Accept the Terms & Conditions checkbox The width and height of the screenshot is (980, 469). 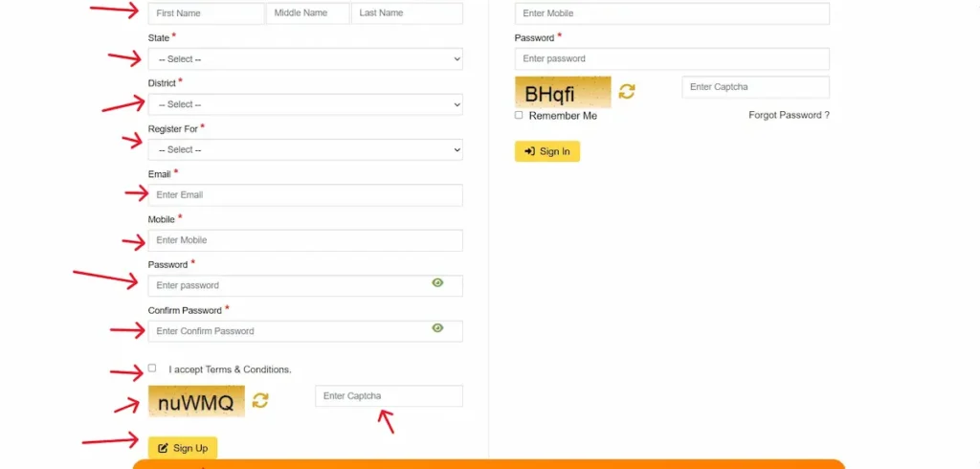pos(152,368)
